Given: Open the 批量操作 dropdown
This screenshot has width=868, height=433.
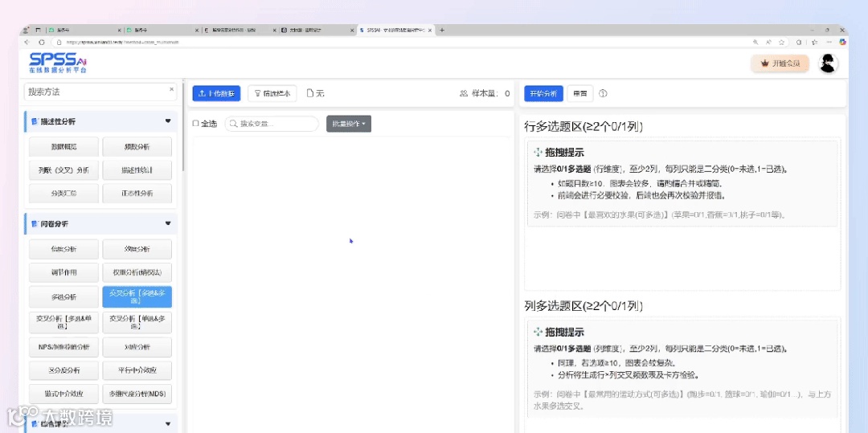Looking at the screenshot, I should [349, 124].
